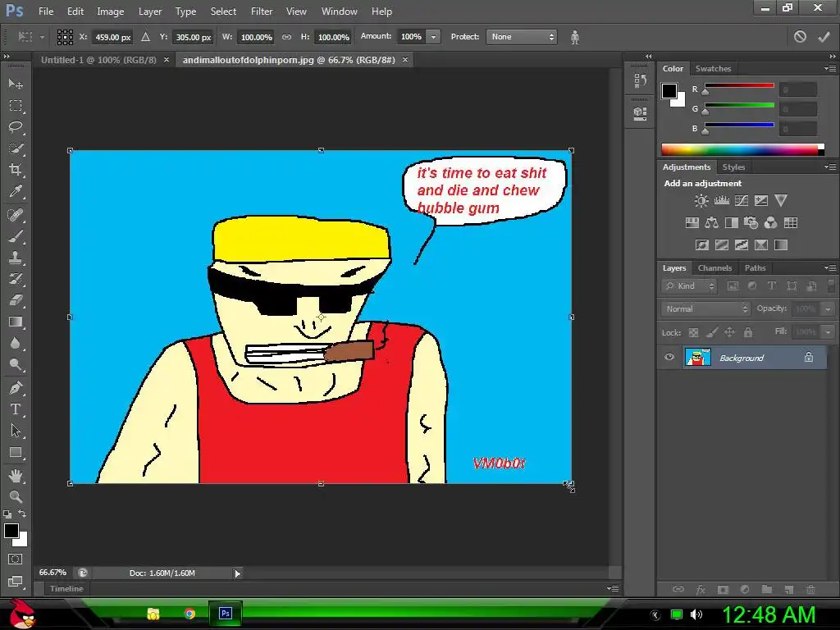The image size is (840, 630).
Task: Click the color spectrum ramp bar
Action: point(740,149)
